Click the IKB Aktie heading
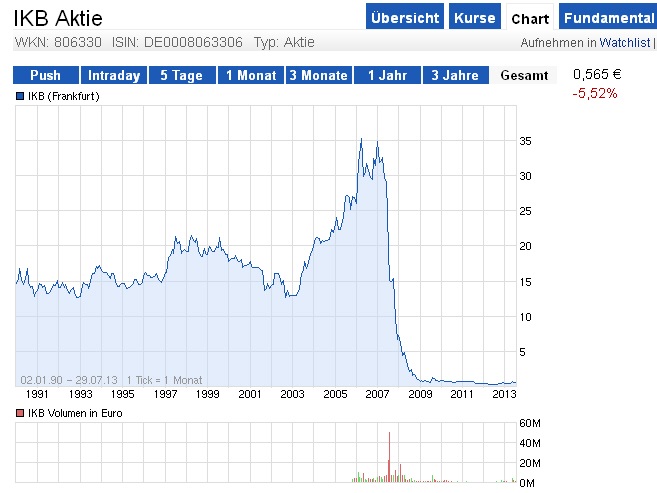This screenshot has width=657, height=493. pos(58,18)
